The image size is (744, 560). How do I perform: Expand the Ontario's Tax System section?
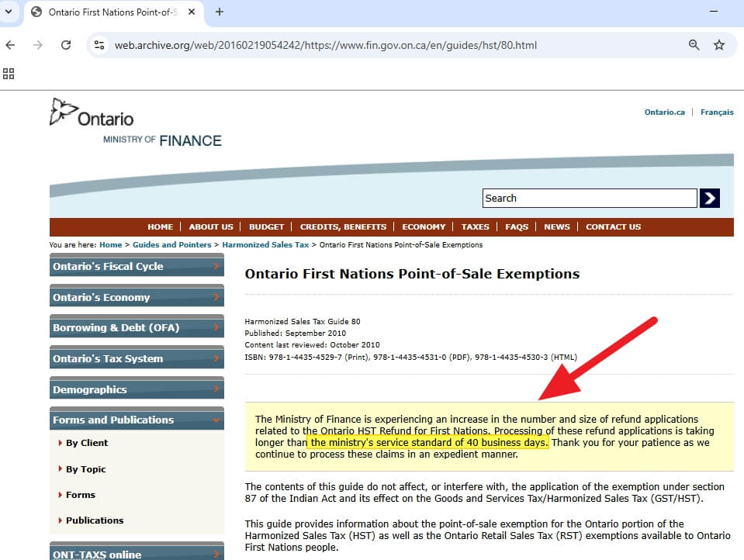tap(137, 358)
